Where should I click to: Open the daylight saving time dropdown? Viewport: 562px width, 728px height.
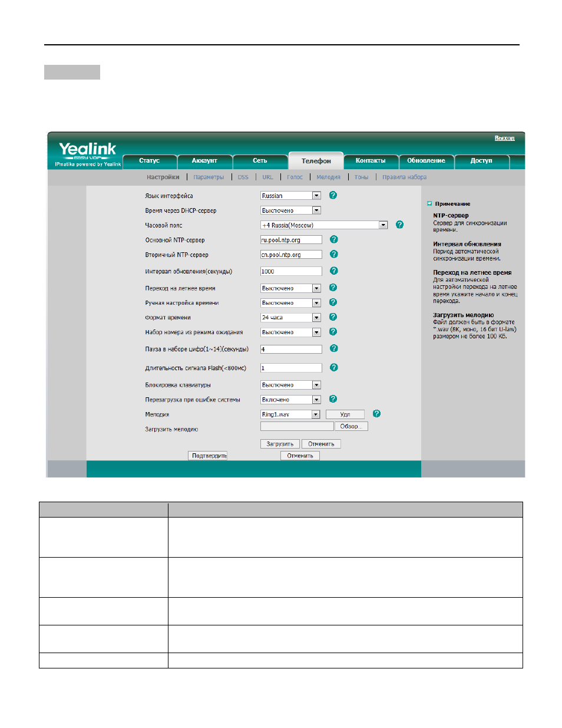point(290,288)
